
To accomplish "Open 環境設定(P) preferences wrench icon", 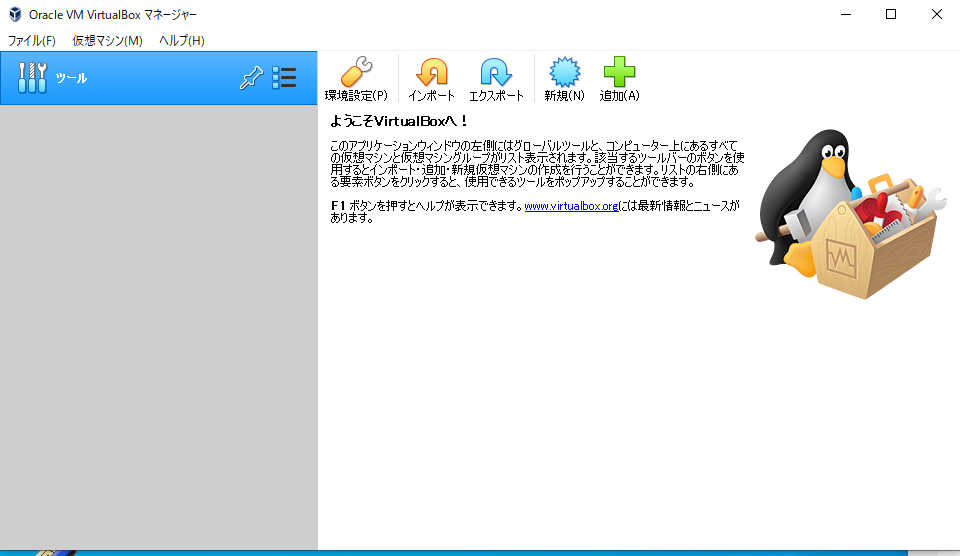I will coord(356,72).
